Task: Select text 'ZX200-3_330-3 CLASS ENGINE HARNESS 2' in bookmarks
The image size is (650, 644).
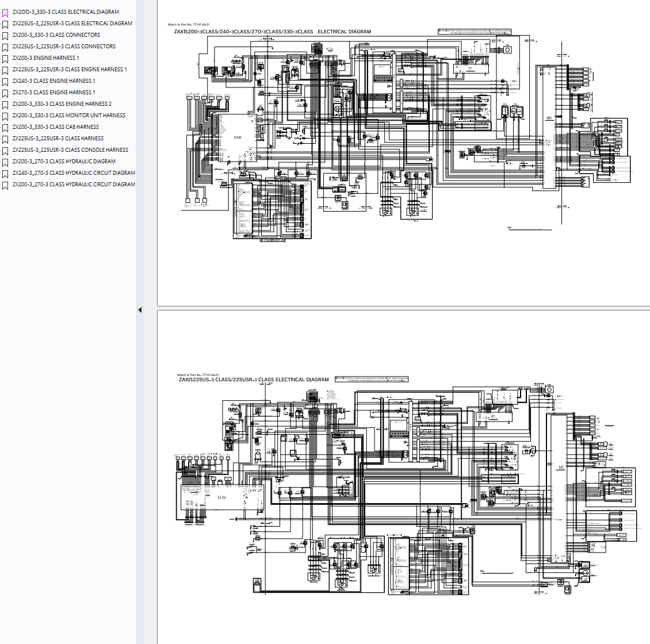Action: pos(62,104)
